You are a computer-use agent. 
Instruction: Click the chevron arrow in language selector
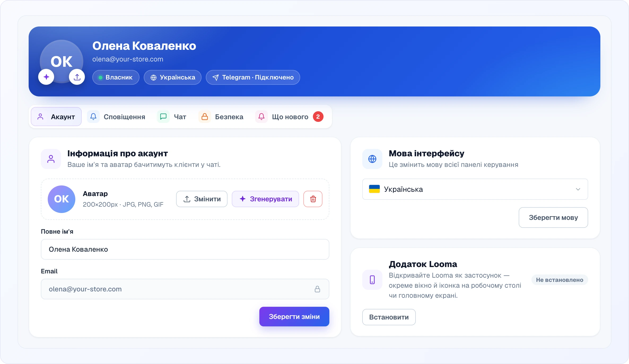pyautogui.click(x=578, y=189)
